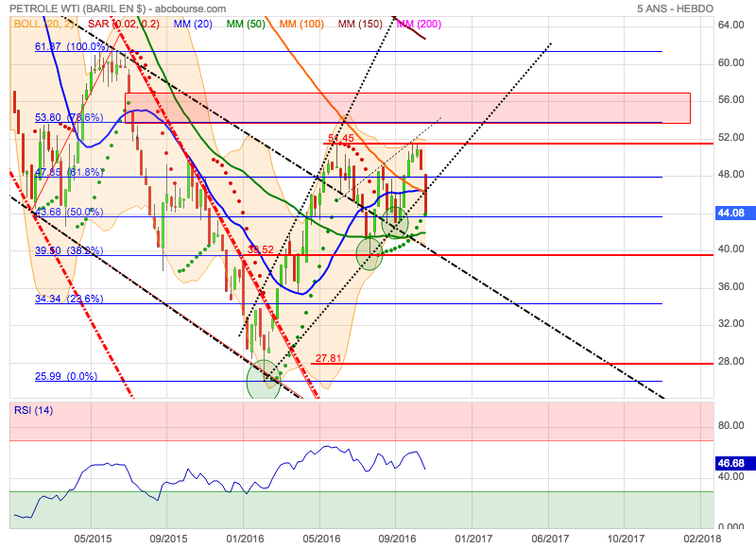
Task: Click the "MM (150)" legend entry
Action: tap(360, 25)
